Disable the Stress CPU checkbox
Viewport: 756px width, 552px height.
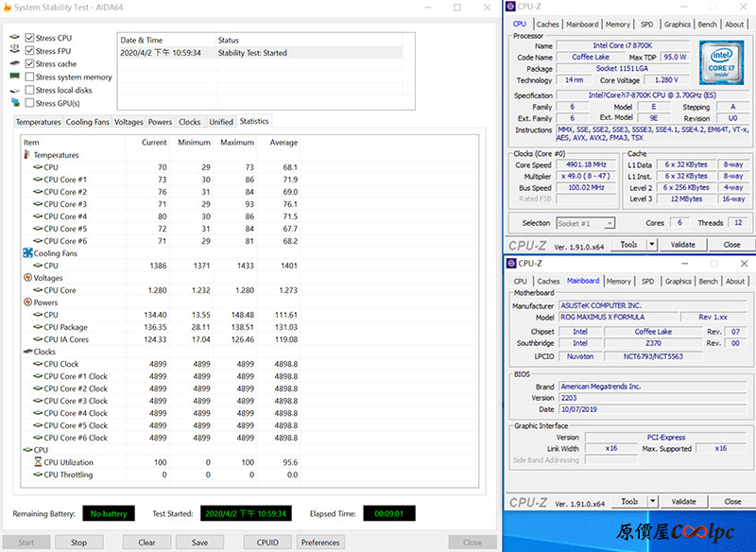tap(30, 38)
